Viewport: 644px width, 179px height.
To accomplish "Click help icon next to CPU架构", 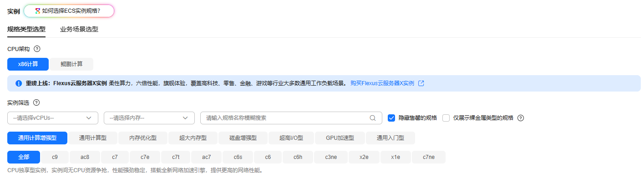I will [x=37, y=49].
